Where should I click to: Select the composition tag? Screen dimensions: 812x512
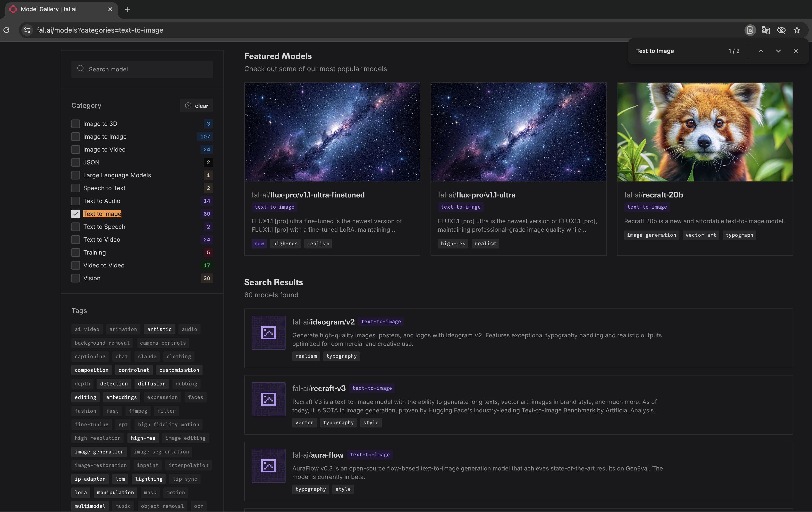[x=91, y=370]
